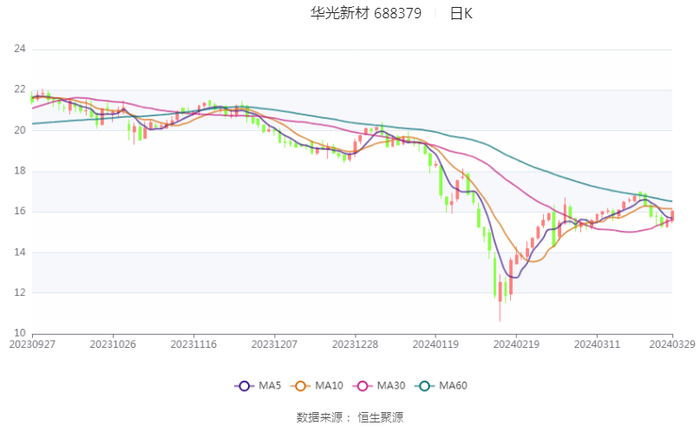The width and height of the screenshot is (700, 426).
Task: Pick the 20240219 date tick label
Action: (x=515, y=343)
